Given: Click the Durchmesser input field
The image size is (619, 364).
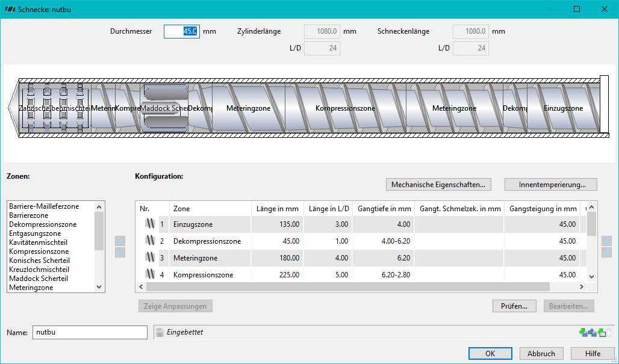Looking at the screenshot, I should point(182,31).
